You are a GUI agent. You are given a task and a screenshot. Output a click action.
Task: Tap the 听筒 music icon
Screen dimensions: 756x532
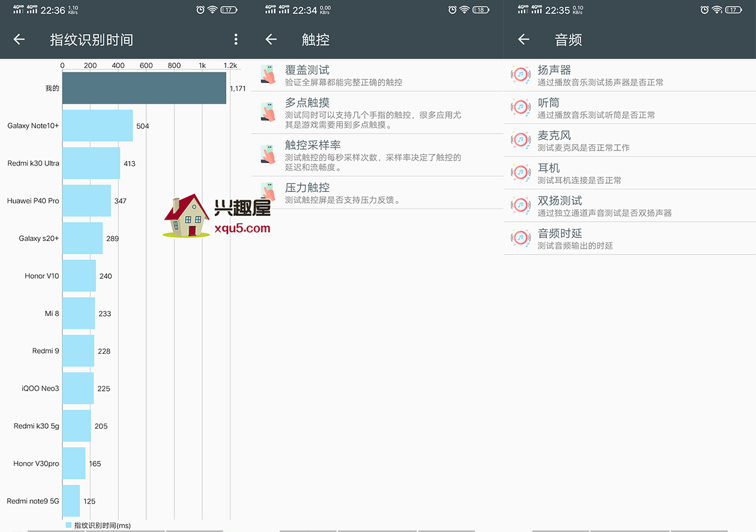tap(520, 108)
